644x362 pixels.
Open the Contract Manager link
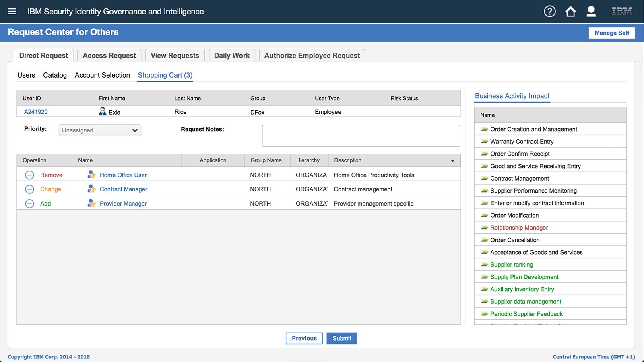(x=124, y=189)
